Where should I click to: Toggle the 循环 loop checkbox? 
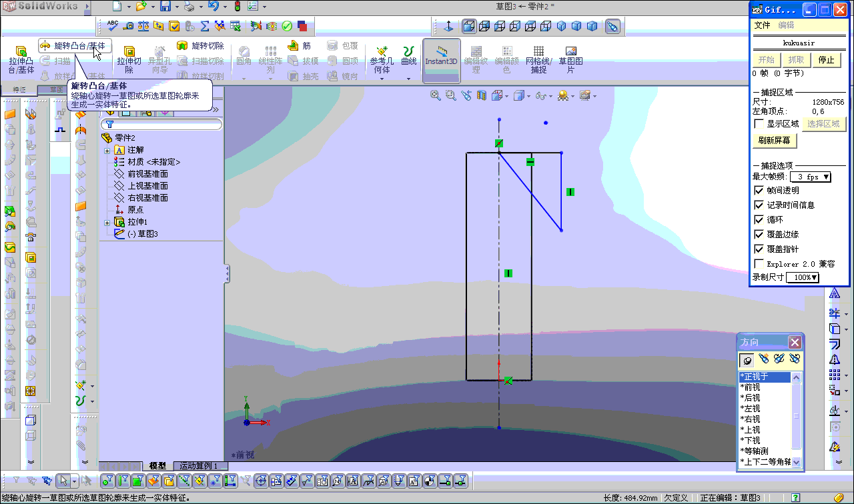(759, 220)
